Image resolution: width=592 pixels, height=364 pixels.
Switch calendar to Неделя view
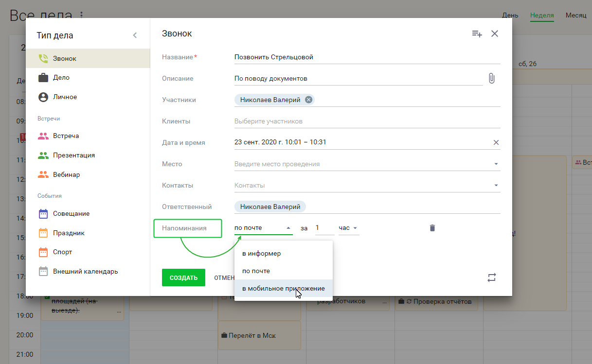(542, 15)
